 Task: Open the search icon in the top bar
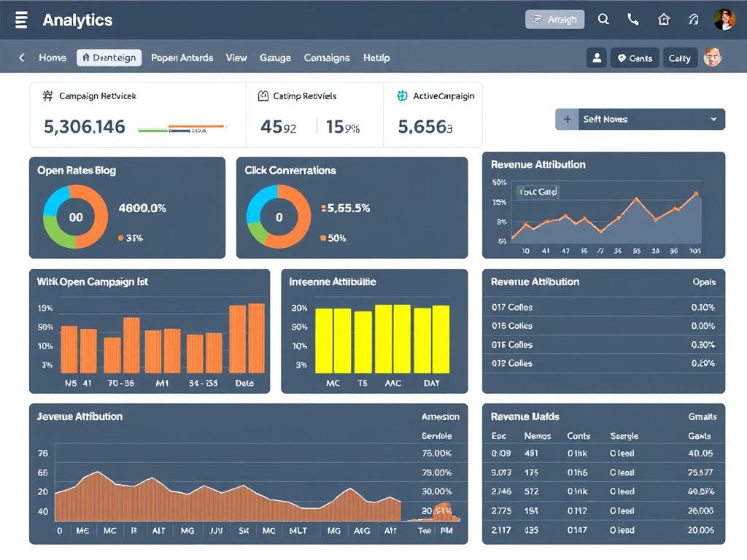[603, 20]
